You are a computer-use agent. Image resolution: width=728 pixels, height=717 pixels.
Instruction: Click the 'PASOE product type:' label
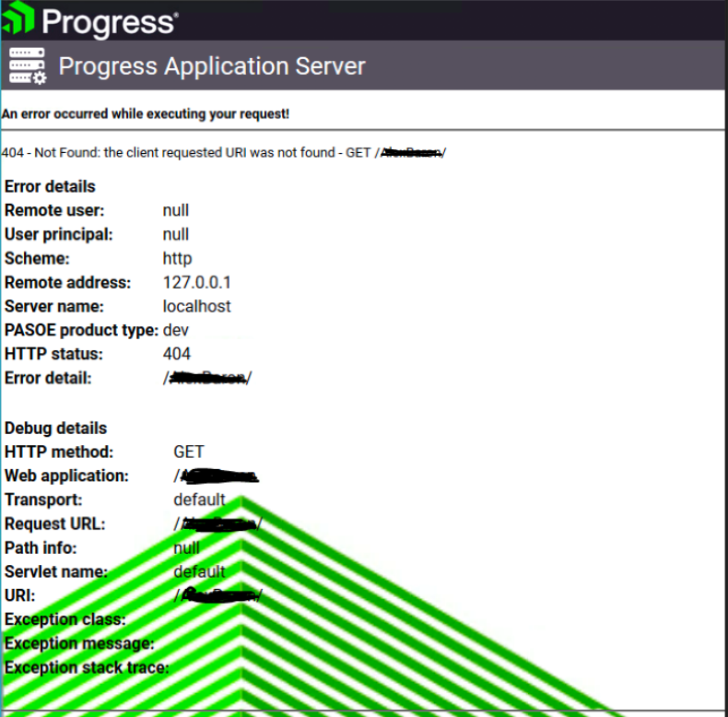[x=82, y=331]
